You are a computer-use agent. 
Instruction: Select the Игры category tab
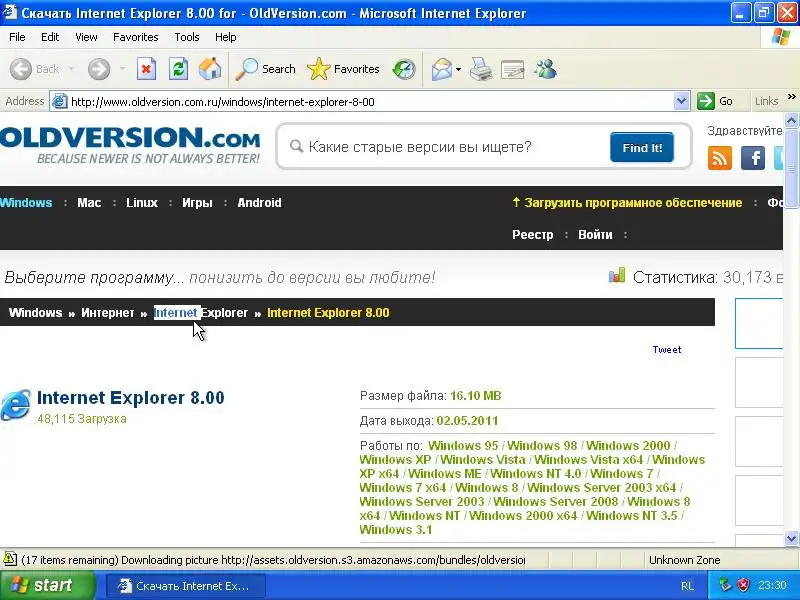coord(197,203)
